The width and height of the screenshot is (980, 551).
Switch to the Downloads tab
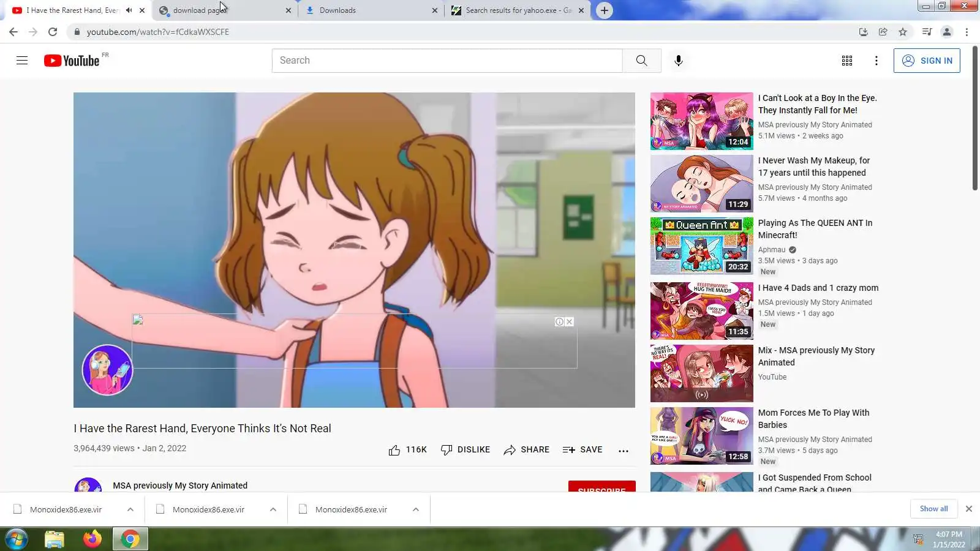pyautogui.click(x=370, y=10)
